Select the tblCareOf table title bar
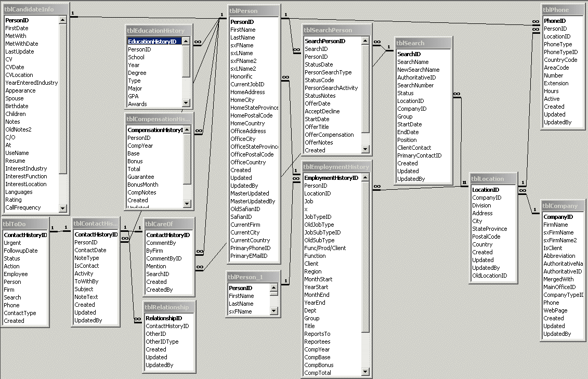The image size is (588, 379). pyautogui.click(x=169, y=224)
